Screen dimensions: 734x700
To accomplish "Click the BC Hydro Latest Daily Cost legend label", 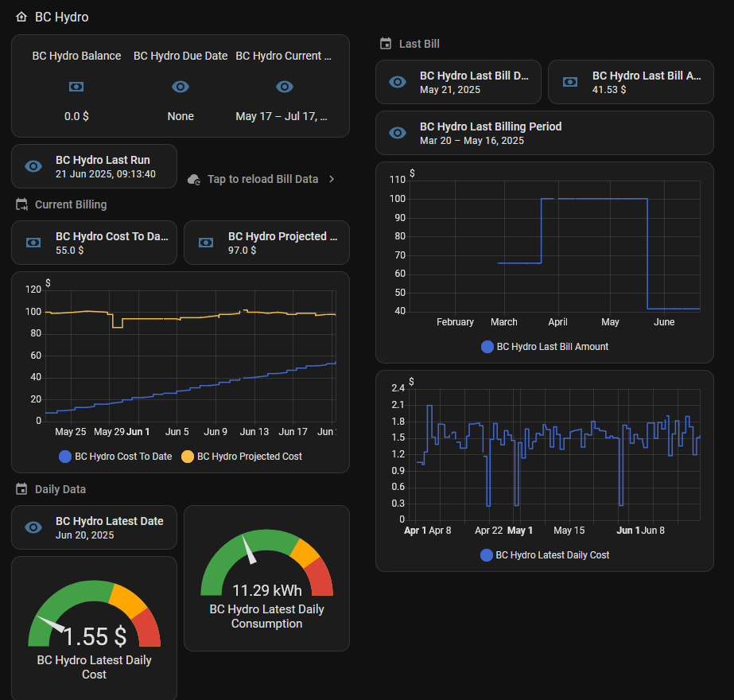I will click(553, 555).
